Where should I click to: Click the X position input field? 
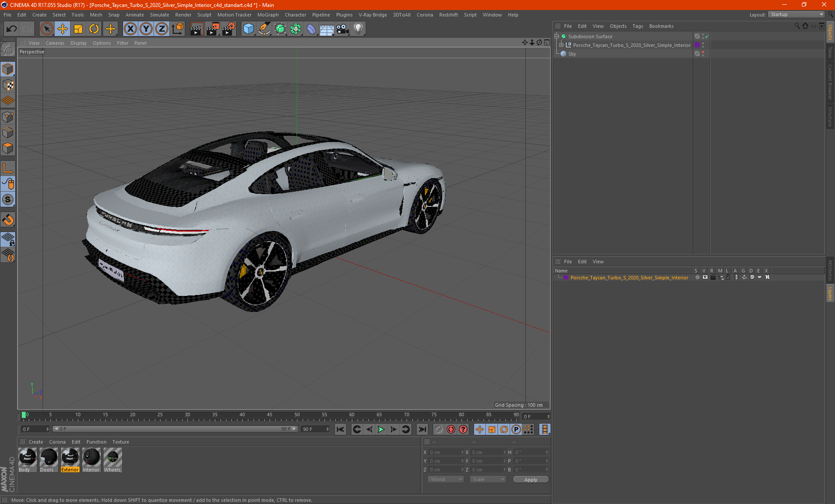tap(445, 452)
